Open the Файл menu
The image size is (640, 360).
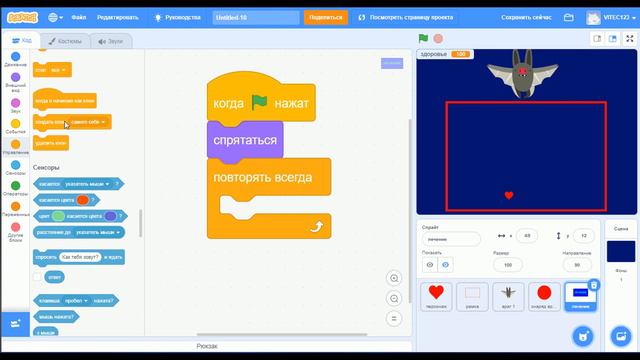click(79, 18)
